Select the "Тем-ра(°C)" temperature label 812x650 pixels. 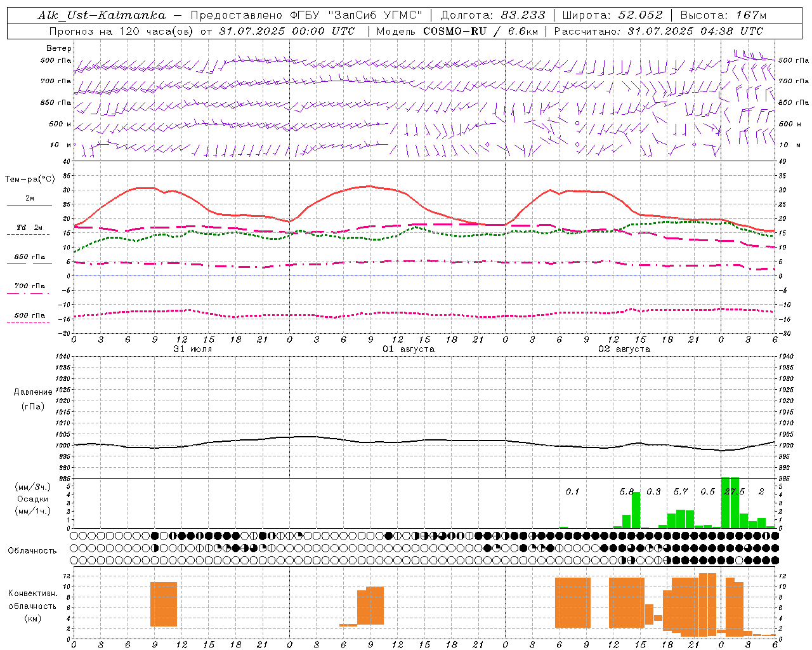30,180
